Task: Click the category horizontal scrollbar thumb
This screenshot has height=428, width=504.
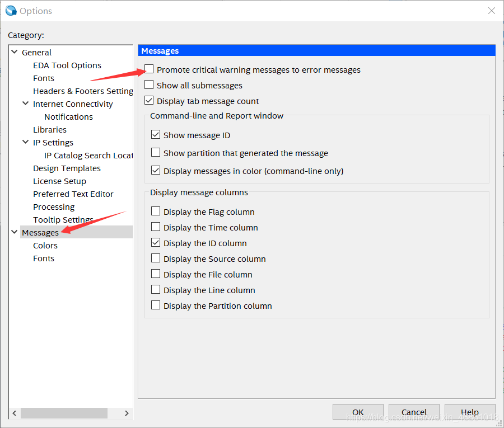Action: tap(64, 413)
